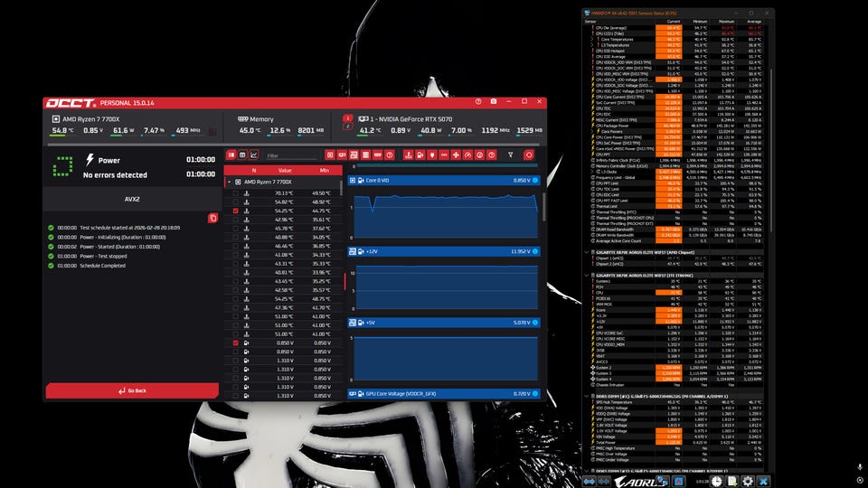The image size is (868, 488).
Task: Filter sensors by GPU card icon
Action: tap(342, 155)
